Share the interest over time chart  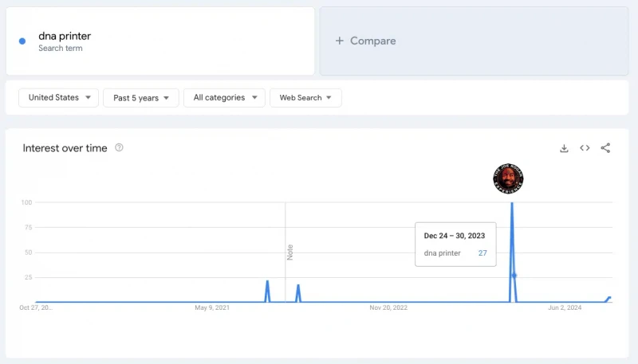click(x=605, y=148)
